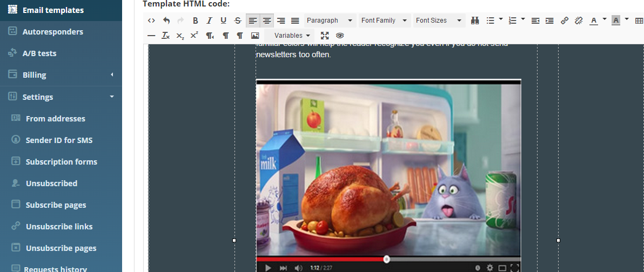
Task: Toggle strikethrough formatting
Action: click(x=238, y=21)
